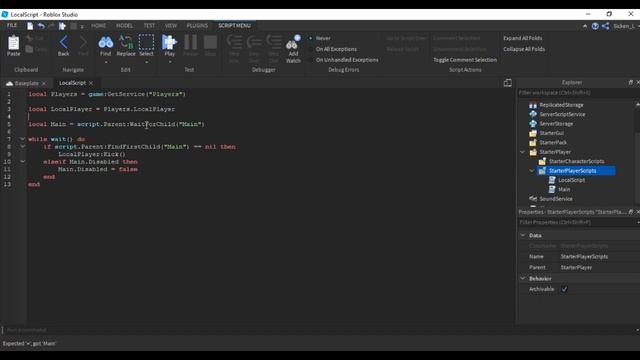Switch to the PLUGINS ribbon tab
Screen dimensions: 640x360
197,25
